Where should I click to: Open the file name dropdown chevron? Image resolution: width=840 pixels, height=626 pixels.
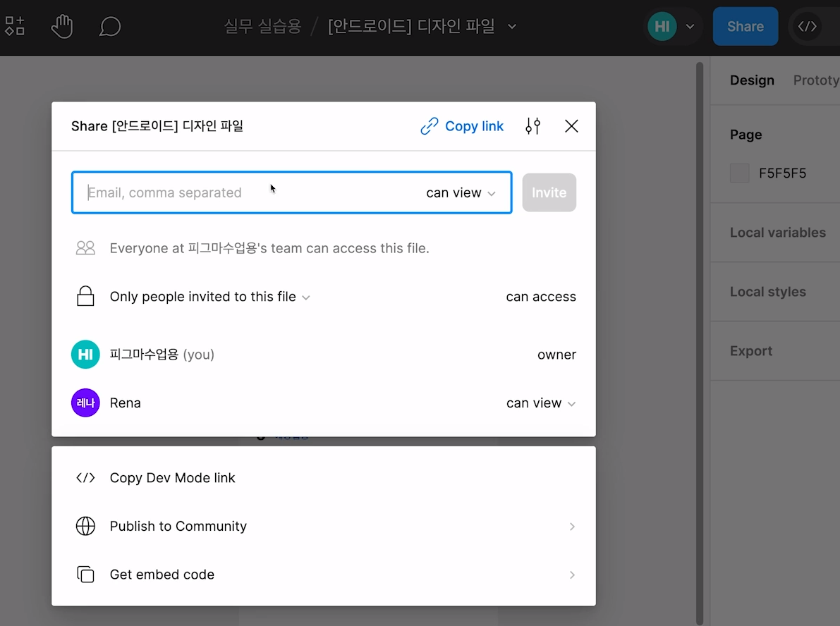[512, 26]
